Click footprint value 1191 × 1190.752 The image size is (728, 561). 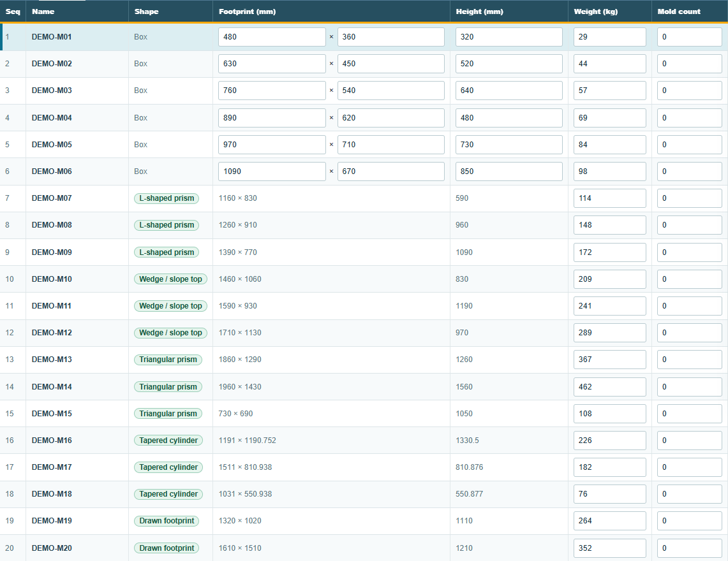pyautogui.click(x=248, y=441)
